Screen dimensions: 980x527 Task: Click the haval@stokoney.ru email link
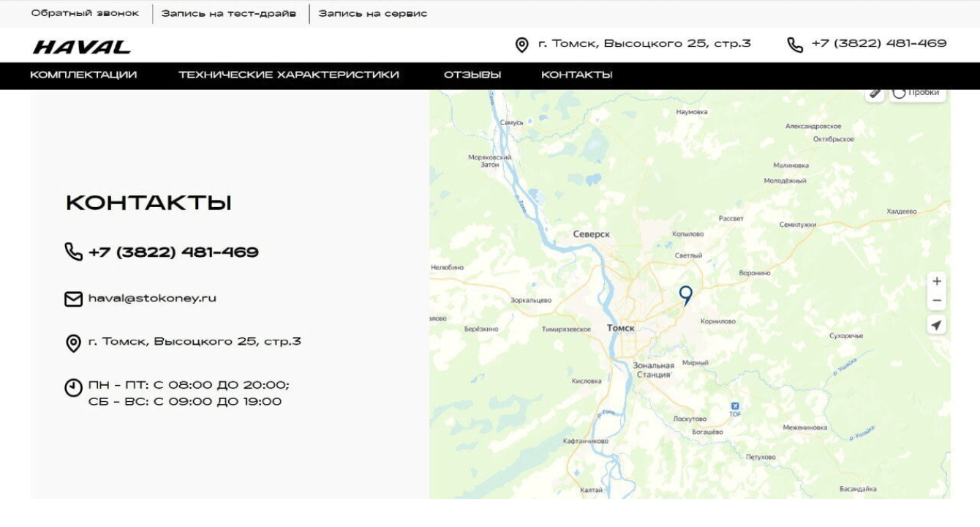pos(152,299)
